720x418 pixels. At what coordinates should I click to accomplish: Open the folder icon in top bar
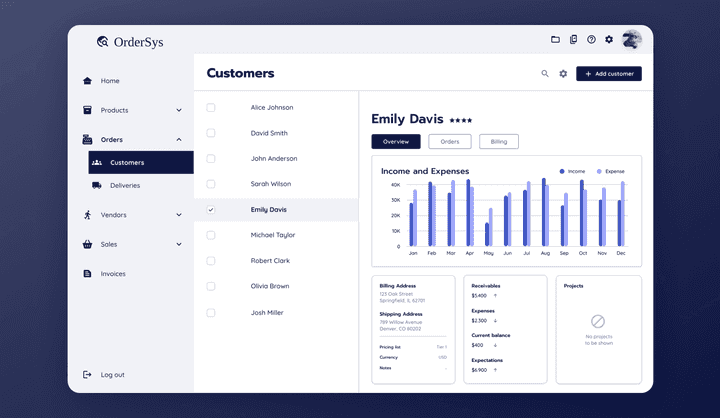pyautogui.click(x=555, y=40)
